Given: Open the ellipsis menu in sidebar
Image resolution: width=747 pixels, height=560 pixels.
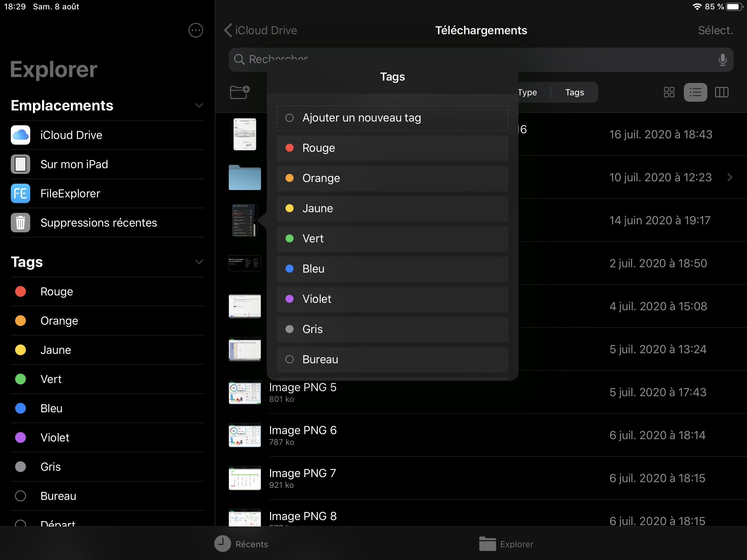Looking at the screenshot, I should (x=195, y=30).
